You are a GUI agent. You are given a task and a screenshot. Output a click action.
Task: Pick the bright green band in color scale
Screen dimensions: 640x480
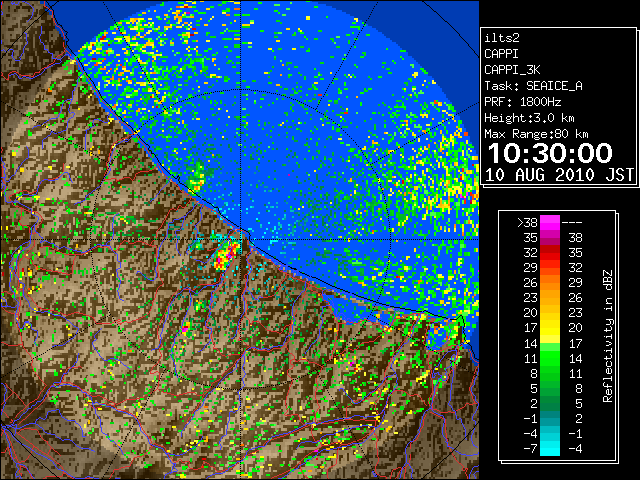(550, 359)
